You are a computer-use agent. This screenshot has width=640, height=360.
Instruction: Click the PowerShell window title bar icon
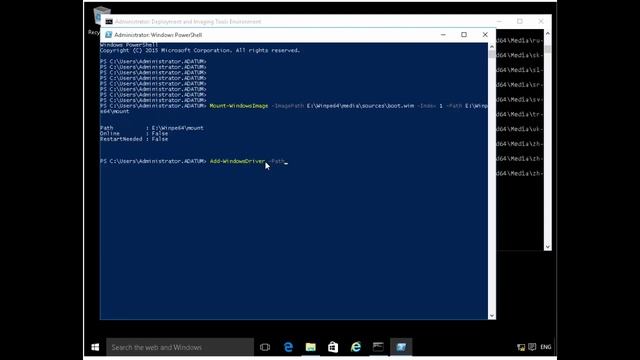(x=109, y=35)
